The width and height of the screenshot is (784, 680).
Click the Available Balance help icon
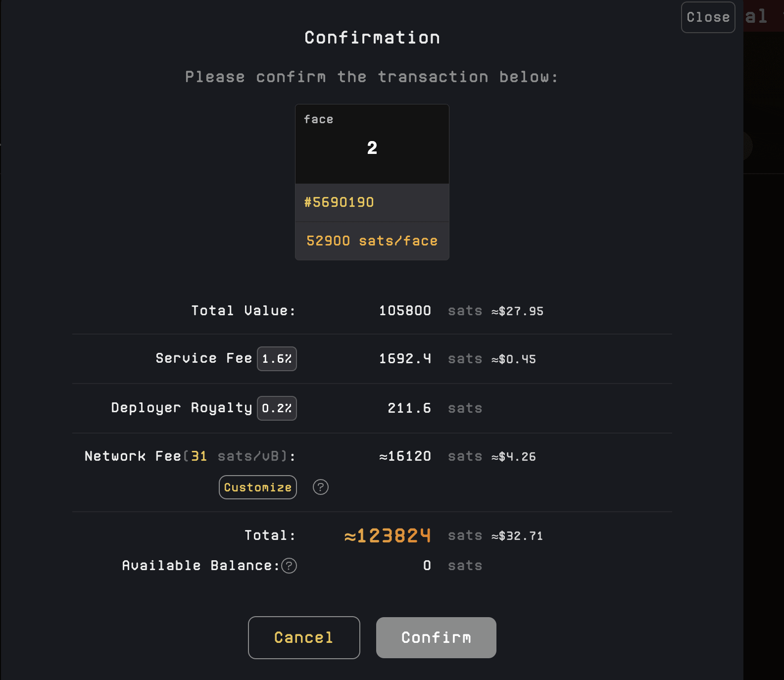(289, 566)
